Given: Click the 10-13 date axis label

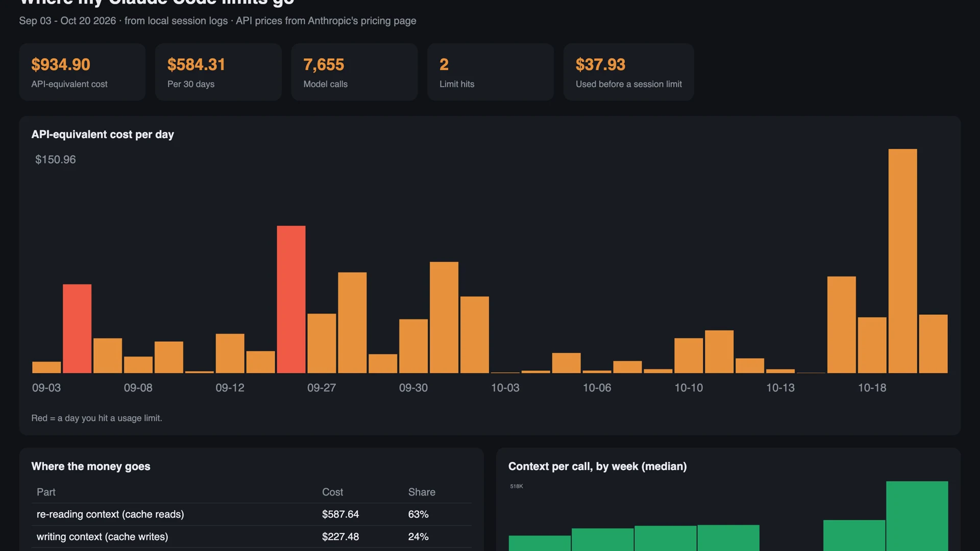Looking at the screenshot, I should (x=780, y=388).
